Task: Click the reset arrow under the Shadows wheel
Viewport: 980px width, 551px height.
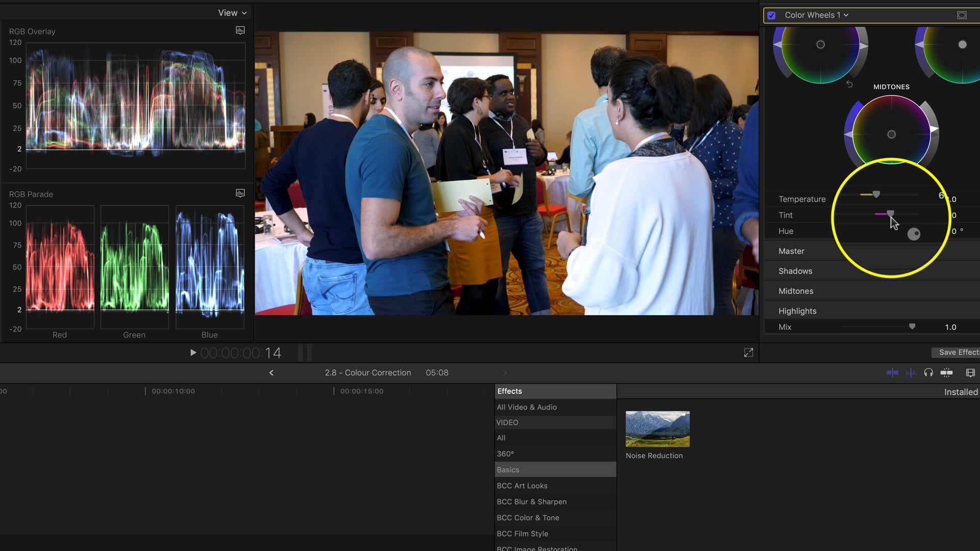Action: (849, 84)
